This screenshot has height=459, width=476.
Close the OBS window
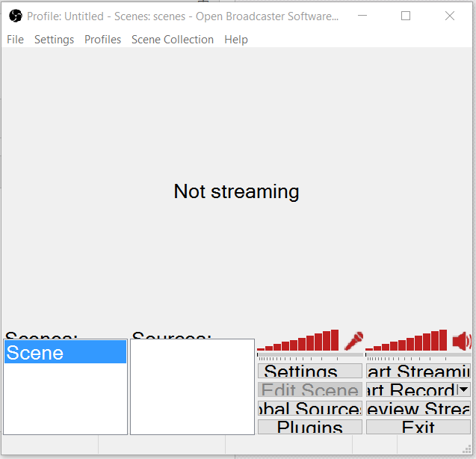pos(450,16)
